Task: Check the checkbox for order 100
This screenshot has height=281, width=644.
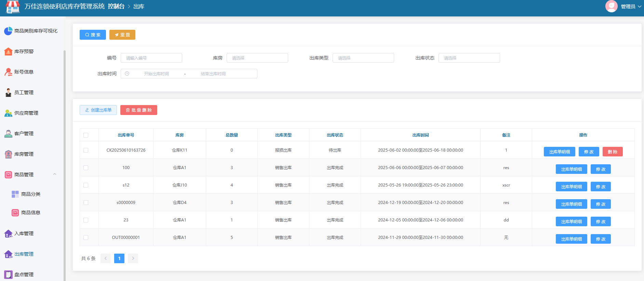Action: coord(86,168)
